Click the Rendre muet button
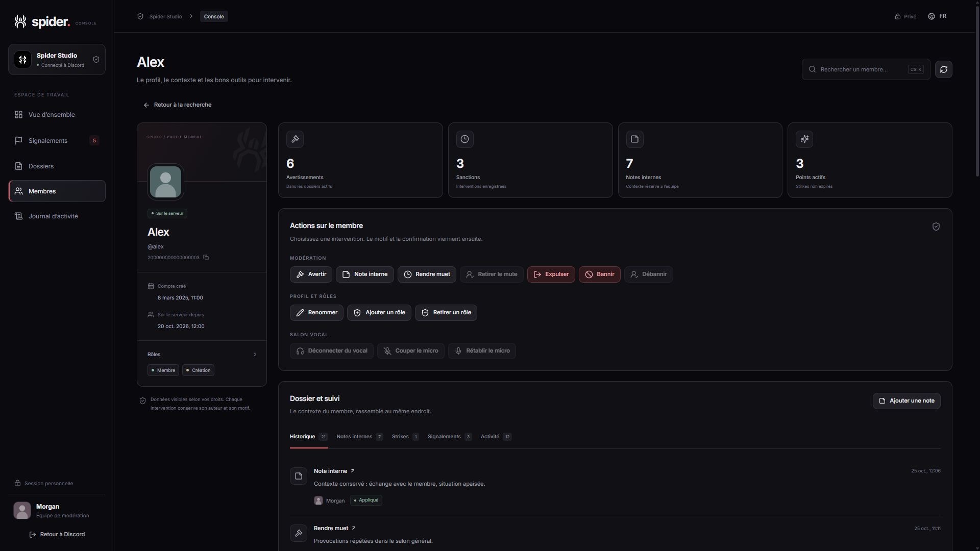This screenshot has height=551, width=980. coord(427,274)
